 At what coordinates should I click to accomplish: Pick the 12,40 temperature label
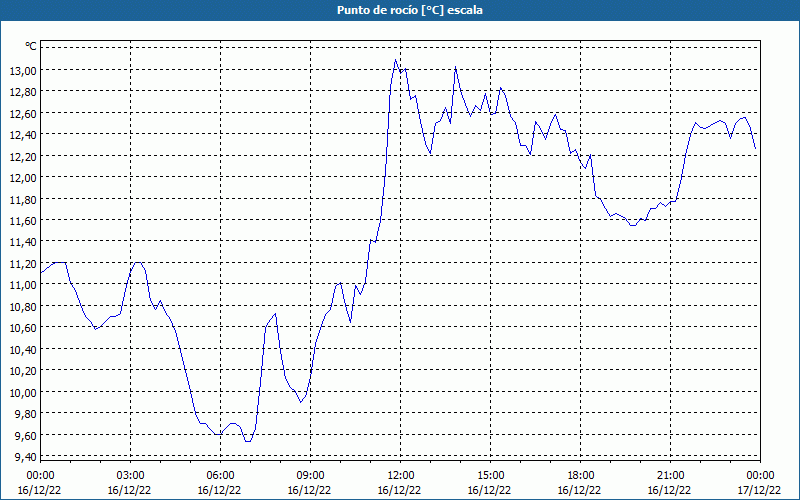click(23, 135)
